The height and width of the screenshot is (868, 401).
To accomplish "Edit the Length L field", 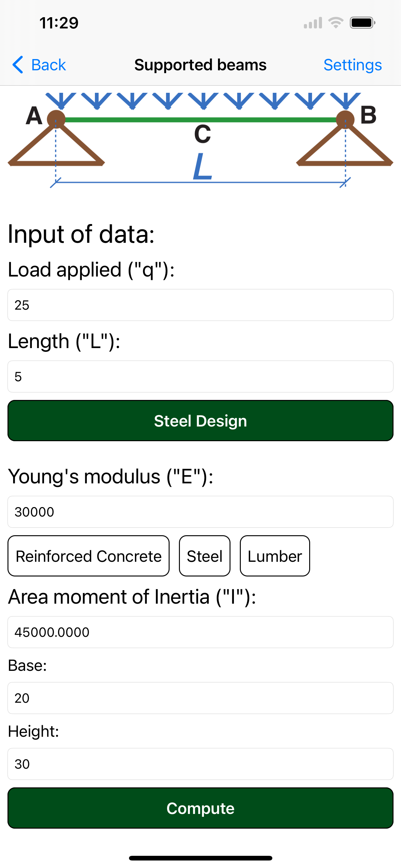I will [200, 377].
